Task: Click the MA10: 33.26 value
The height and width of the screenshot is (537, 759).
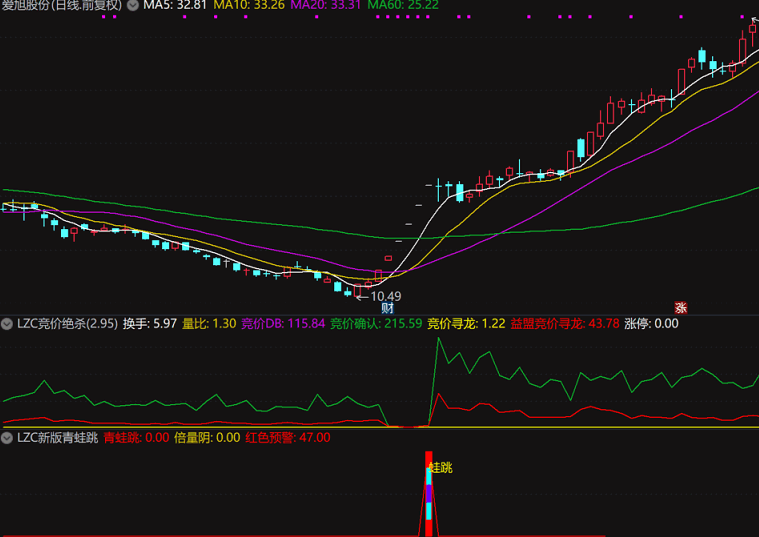Action: point(249,5)
